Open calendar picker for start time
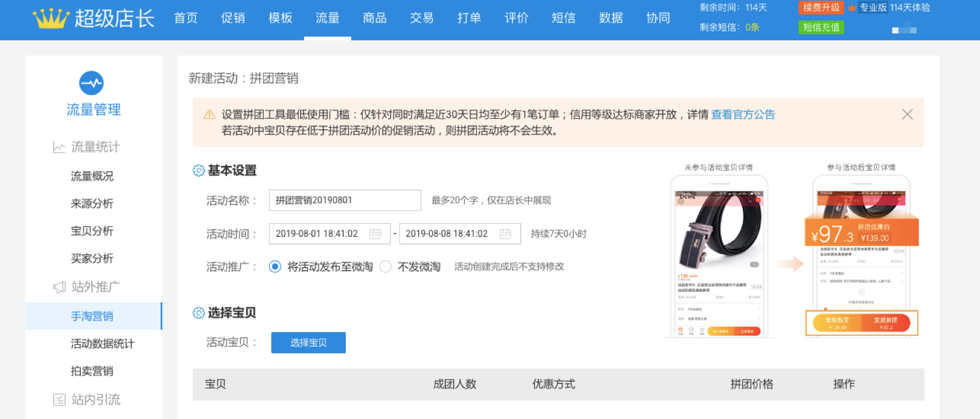This screenshot has width=980, height=419. point(375,234)
